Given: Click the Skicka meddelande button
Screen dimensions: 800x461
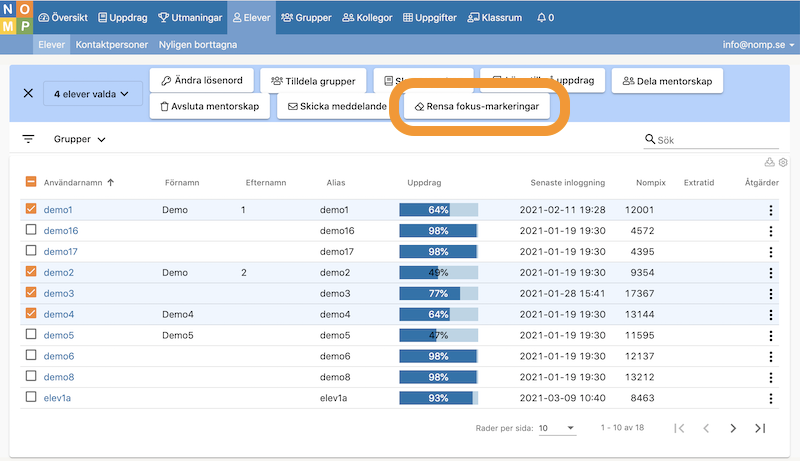Looking at the screenshot, I should coord(337,106).
